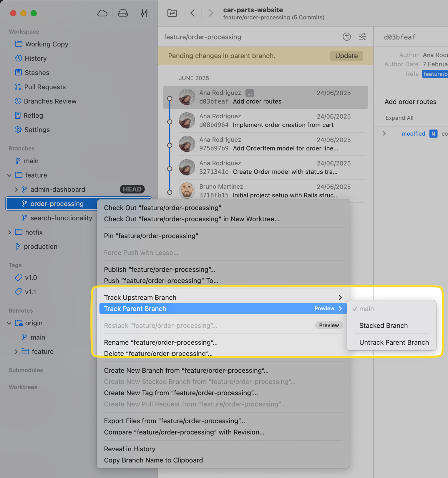Image resolution: width=448 pixels, height=478 pixels.
Task: Choose Stacked Branch in the submenu
Action: coord(383,326)
